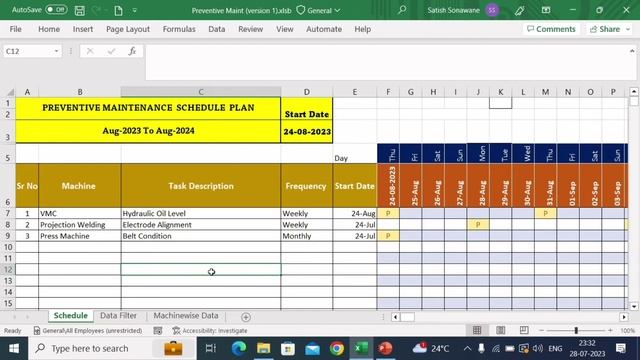Click the 100% zoom level
This screenshot has width=640, height=360.
pos(627,331)
